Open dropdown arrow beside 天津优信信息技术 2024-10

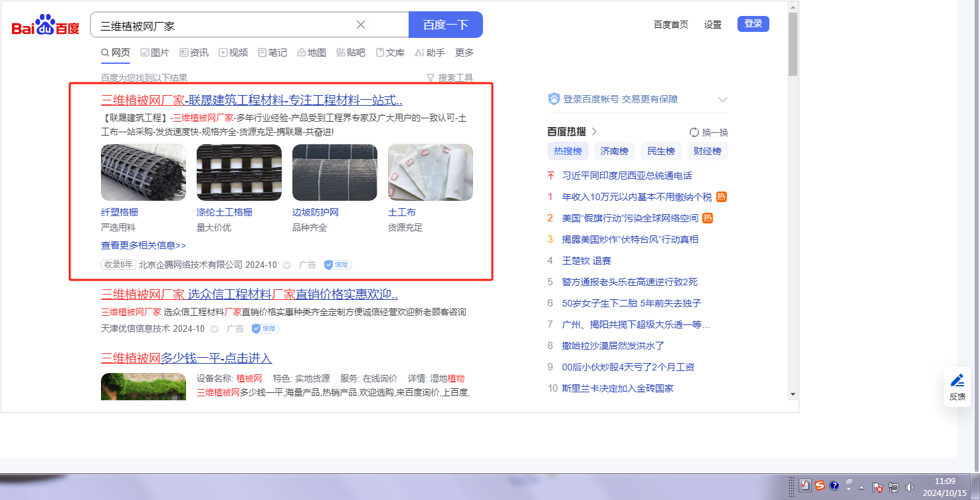(215, 329)
